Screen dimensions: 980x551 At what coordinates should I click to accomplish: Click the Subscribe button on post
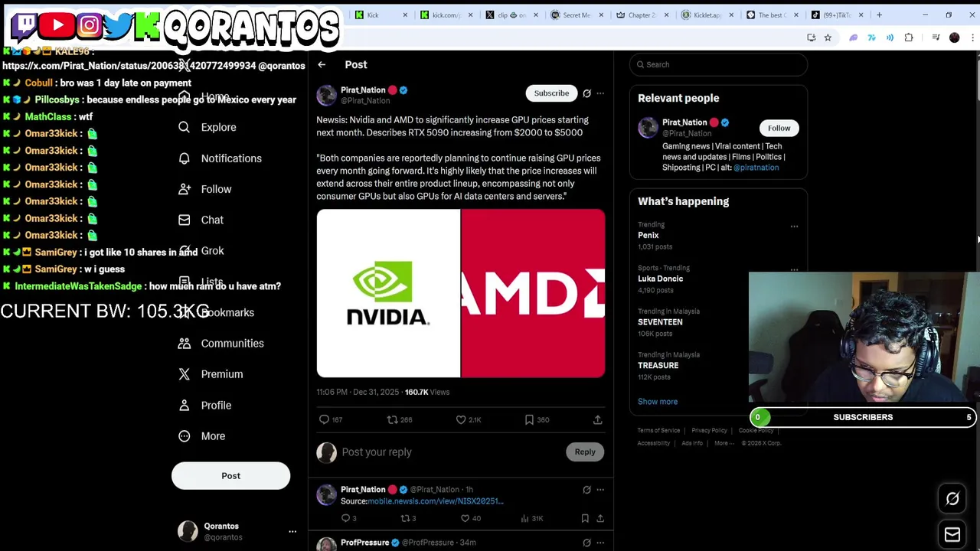[551, 93]
